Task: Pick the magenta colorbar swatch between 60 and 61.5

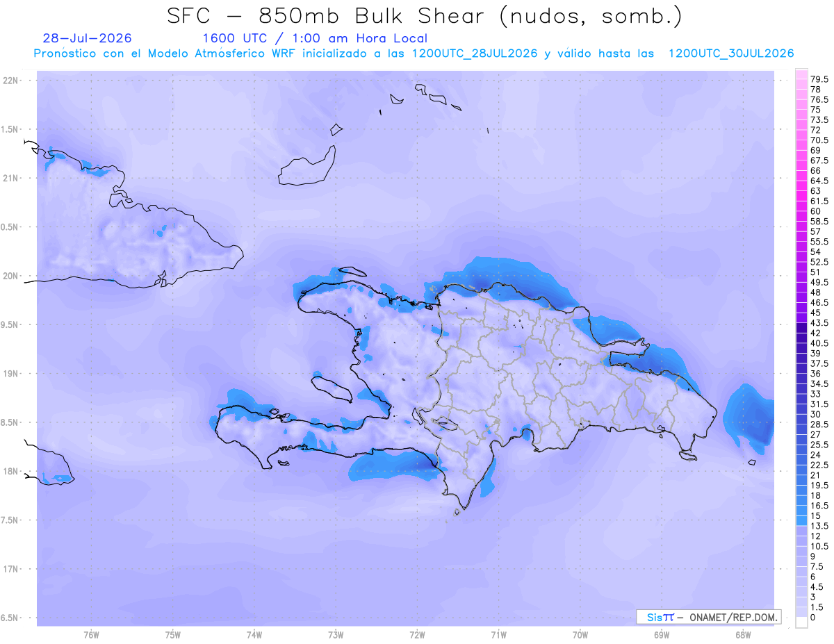Action: 801,206
